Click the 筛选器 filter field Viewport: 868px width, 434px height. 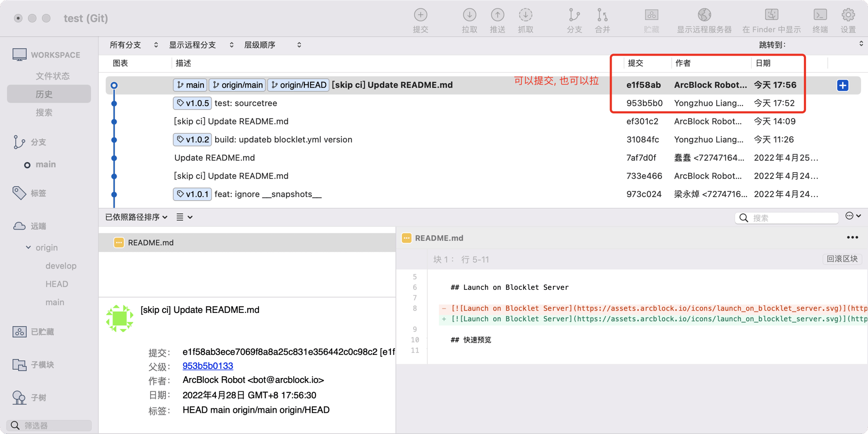point(49,425)
